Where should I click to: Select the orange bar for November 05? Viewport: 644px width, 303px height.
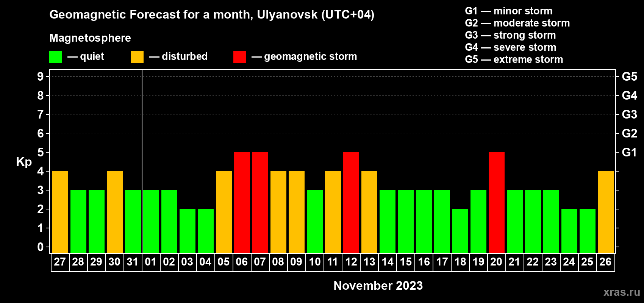pyautogui.click(x=224, y=212)
